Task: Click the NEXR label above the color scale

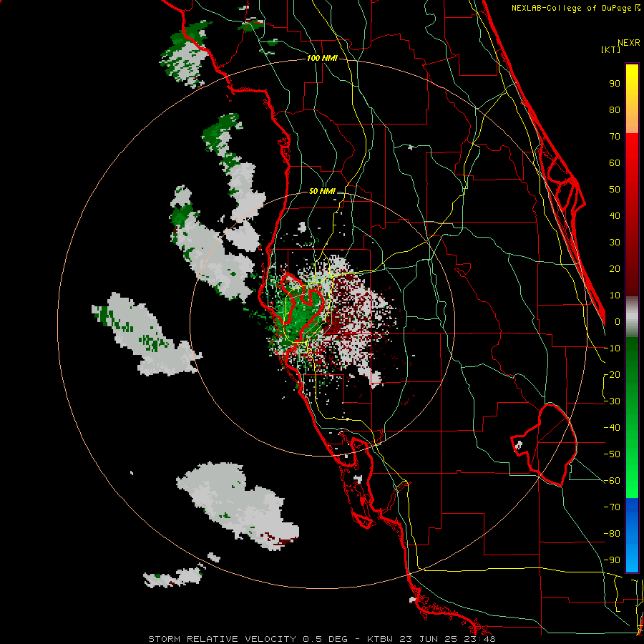Action: click(x=628, y=43)
